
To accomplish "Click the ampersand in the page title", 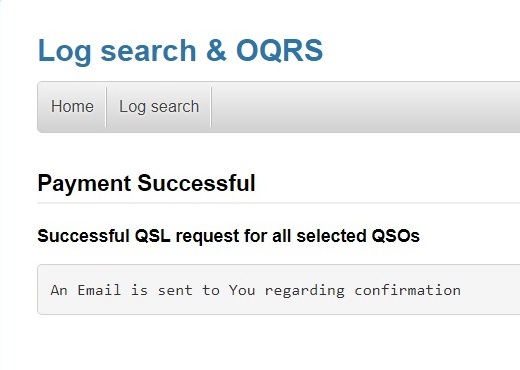I will coord(216,50).
